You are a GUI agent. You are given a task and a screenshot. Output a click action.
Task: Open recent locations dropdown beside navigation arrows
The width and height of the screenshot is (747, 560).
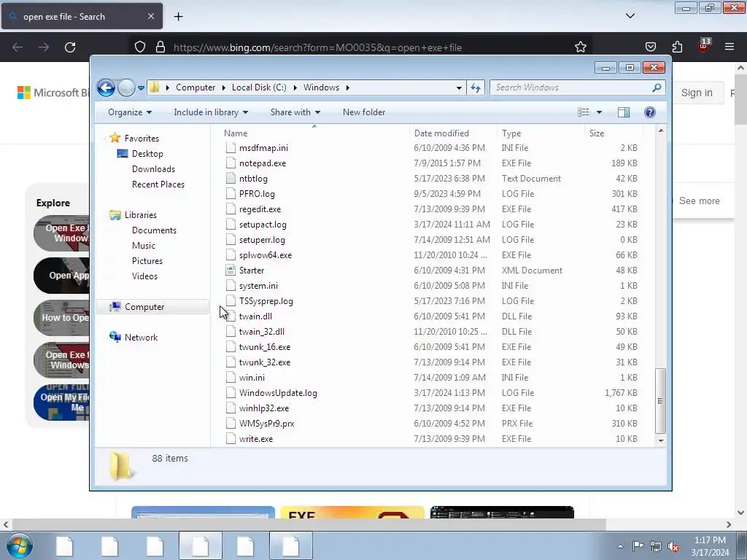(141, 88)
